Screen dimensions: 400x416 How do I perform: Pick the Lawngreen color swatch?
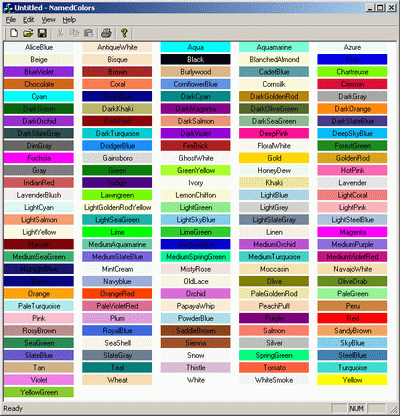pos(117,195)
